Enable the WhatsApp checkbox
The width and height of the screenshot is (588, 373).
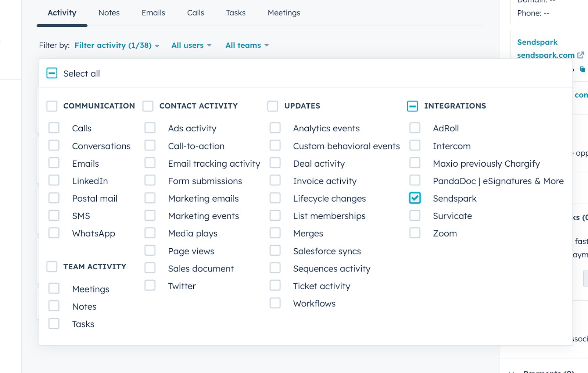click(x=54, y=233)
